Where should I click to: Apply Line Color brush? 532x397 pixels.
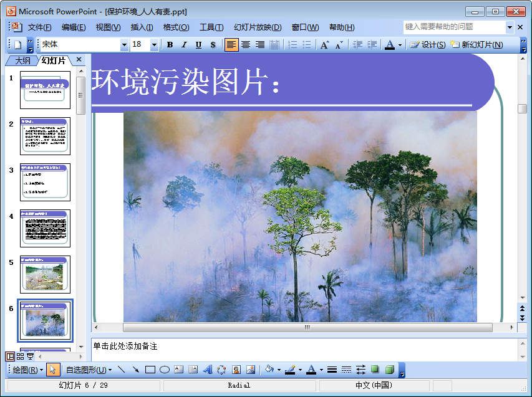click(x=290, y=370)
